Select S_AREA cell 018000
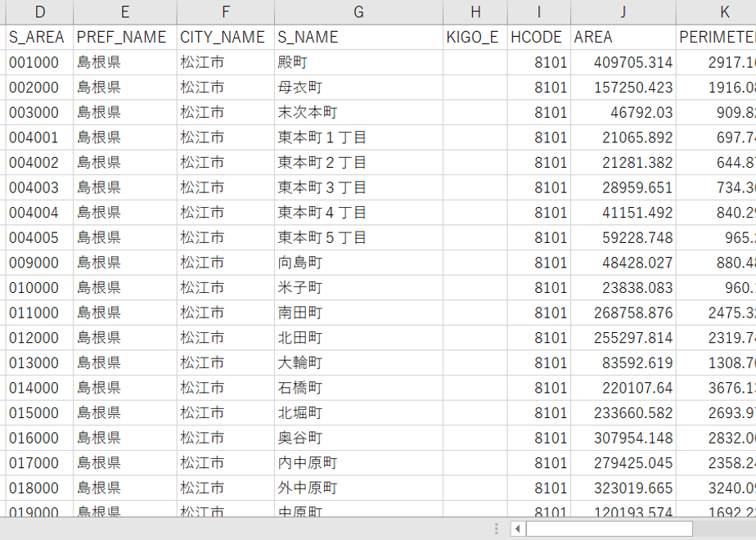756x540 pixels. pos(39,488)
